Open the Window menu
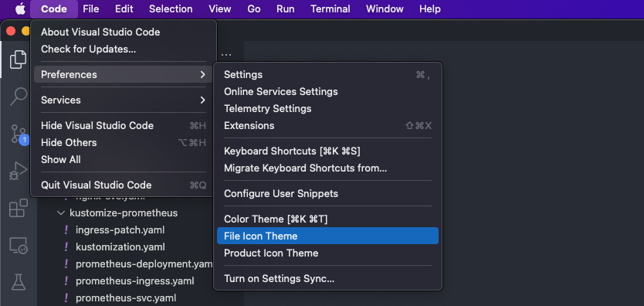This screenshot has height=306, width=644. 385,8
